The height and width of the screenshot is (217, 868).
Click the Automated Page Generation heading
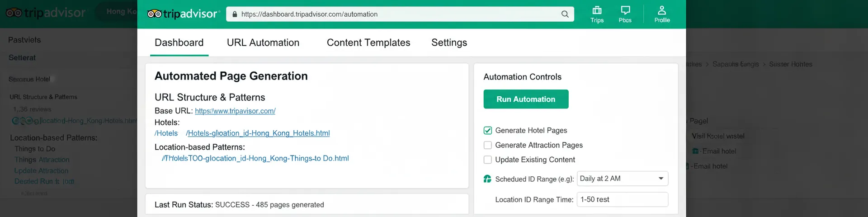[x=231, y=76]
